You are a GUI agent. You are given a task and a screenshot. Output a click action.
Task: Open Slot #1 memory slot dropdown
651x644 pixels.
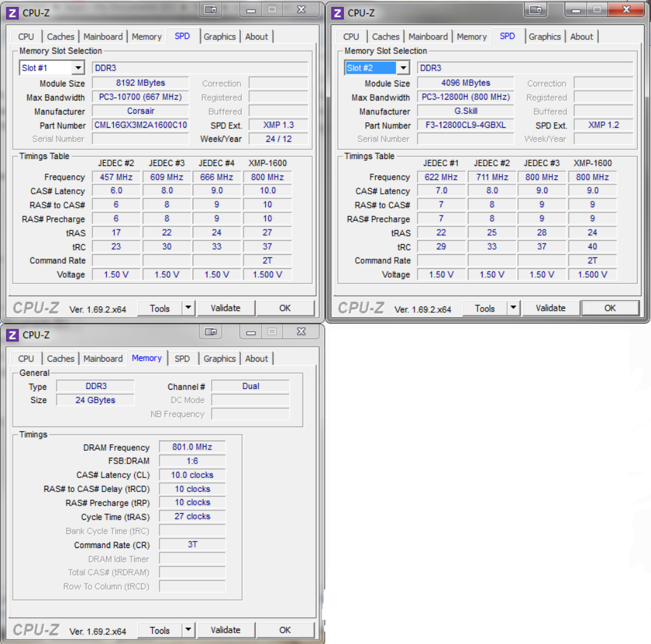78,67
